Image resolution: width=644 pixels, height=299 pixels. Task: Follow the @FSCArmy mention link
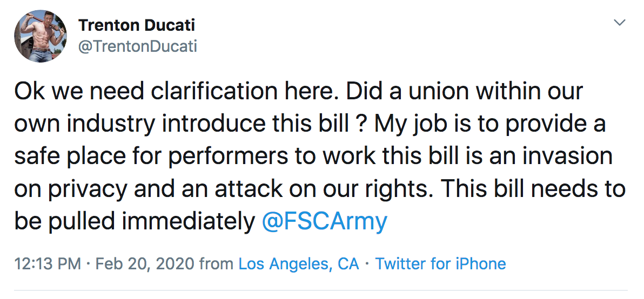click(325, 221)
